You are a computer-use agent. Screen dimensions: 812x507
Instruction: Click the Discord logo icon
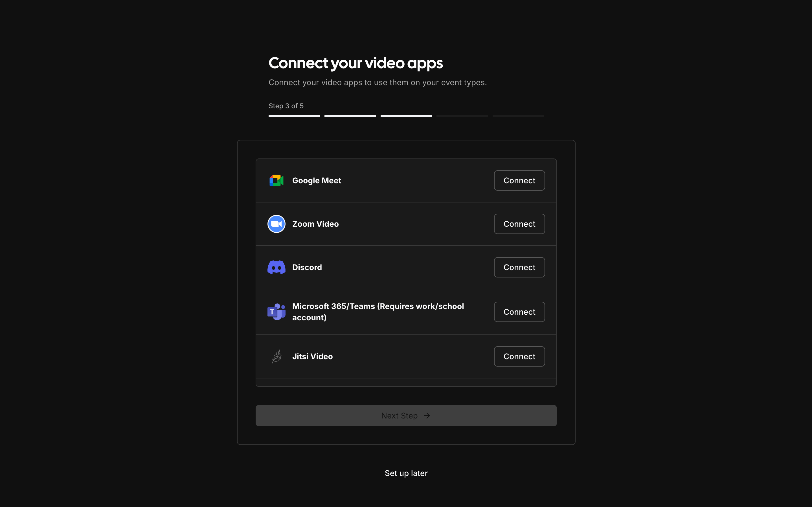click(276, 267)
